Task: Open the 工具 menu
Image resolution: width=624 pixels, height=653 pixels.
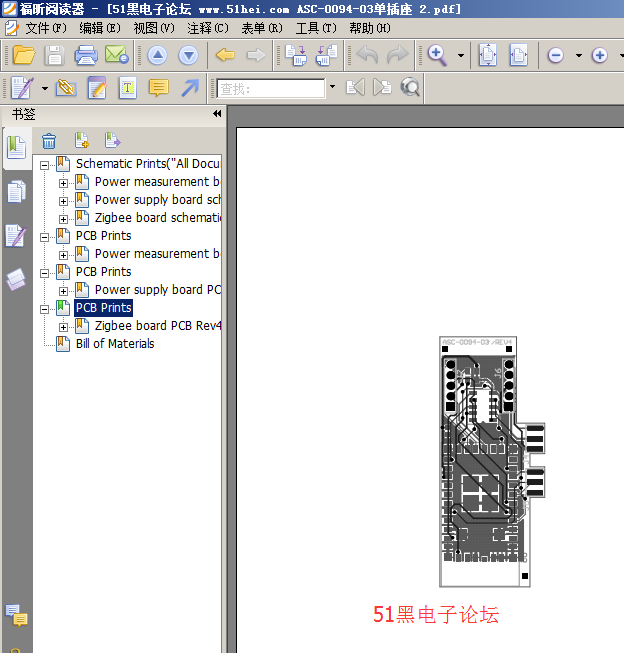Action: pyautogui.click(x=316, y=28)
